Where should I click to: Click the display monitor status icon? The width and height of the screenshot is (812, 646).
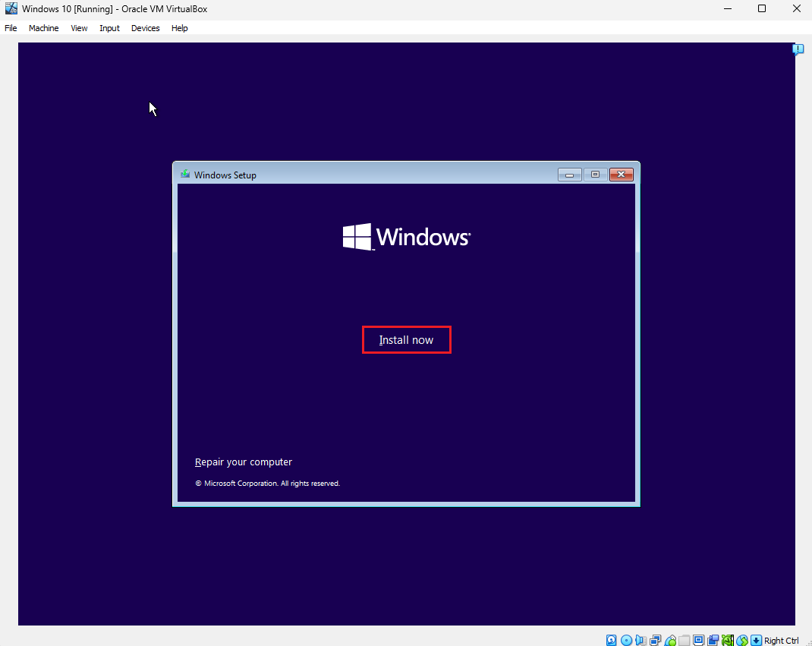tap(699, 640)
